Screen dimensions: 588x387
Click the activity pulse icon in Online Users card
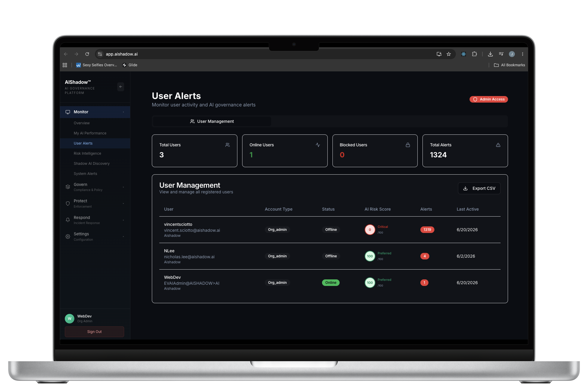click(318, 145)
